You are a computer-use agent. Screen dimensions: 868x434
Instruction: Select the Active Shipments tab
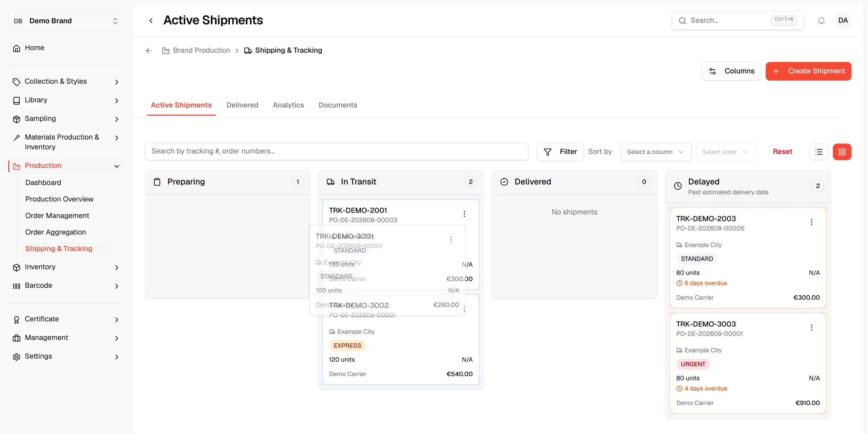tap(181, 105)
